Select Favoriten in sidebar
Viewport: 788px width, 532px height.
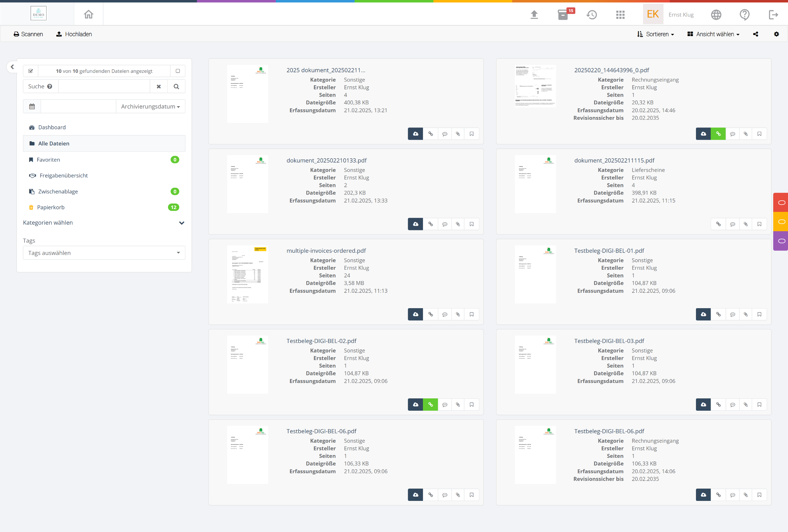point(48,160)
